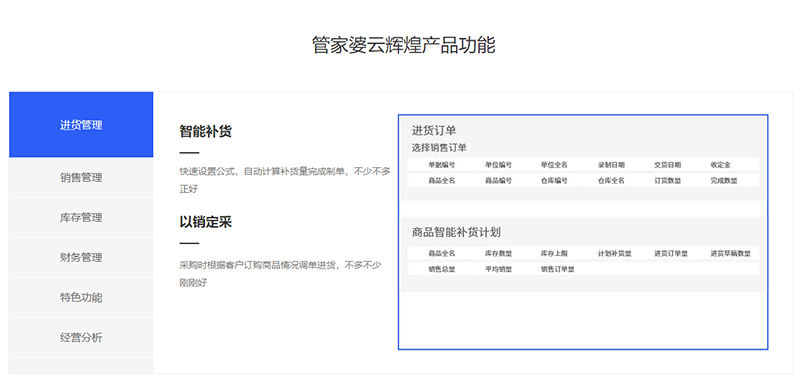Click the 商品智能补货计划 title
This screenshot has height=387, width=800.
(x=456, y=233)
